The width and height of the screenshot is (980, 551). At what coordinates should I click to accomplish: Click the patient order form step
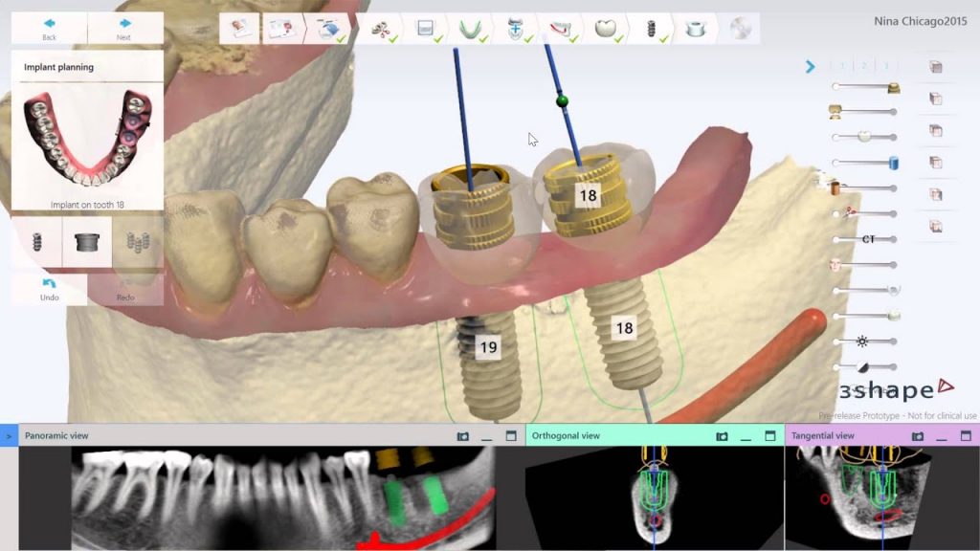[238, 29]
